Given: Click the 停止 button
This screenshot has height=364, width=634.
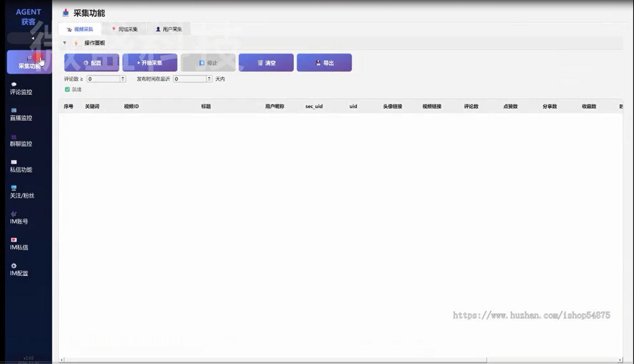Looking at the screenshot, I should pos(208,63).
